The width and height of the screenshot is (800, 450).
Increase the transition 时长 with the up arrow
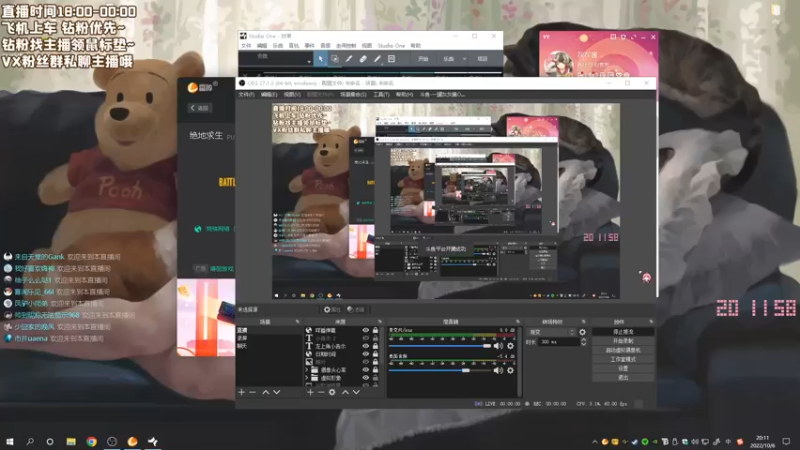click(583, 340)
